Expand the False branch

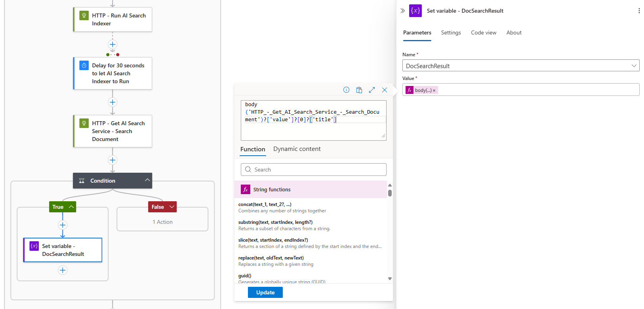(x=171, y=207)
